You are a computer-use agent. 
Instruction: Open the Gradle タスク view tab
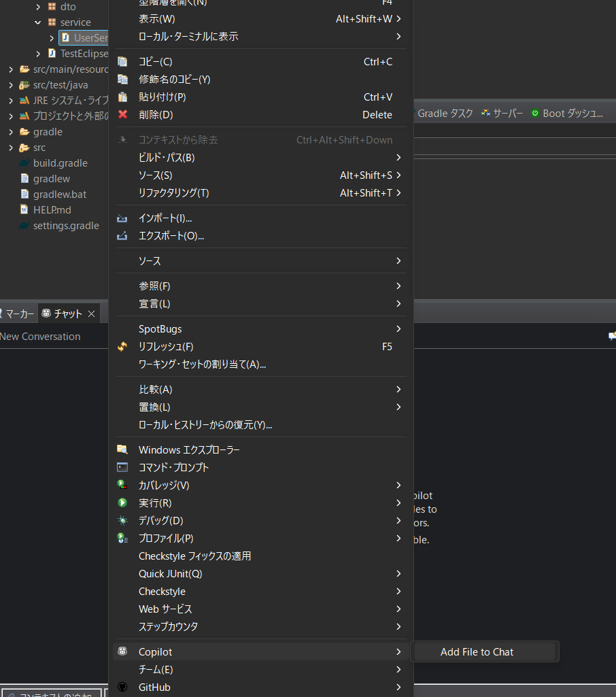click(x=445, y=113)
